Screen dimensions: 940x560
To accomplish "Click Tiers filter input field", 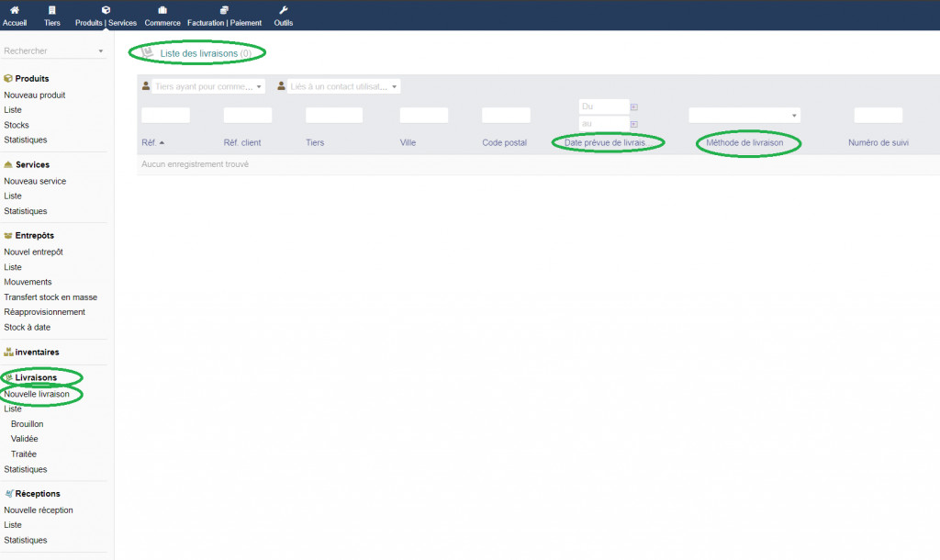I will tap(334, 115).
